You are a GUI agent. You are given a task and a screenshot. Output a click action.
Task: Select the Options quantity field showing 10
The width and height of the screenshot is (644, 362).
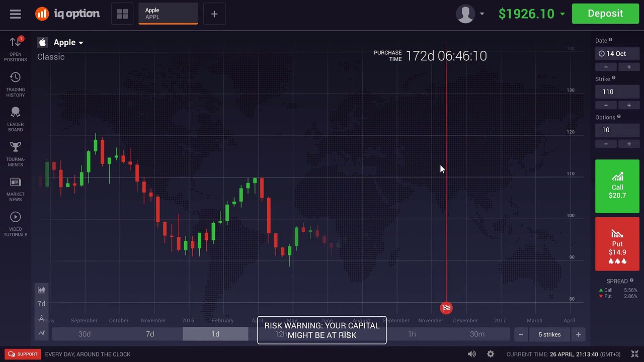click(617, 130)
